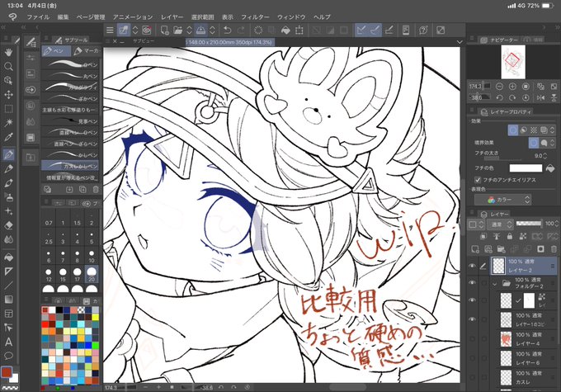The width and height of the screenshot is (561, 392).
Task: Select the Eyedropper tool
Action: 8,137
